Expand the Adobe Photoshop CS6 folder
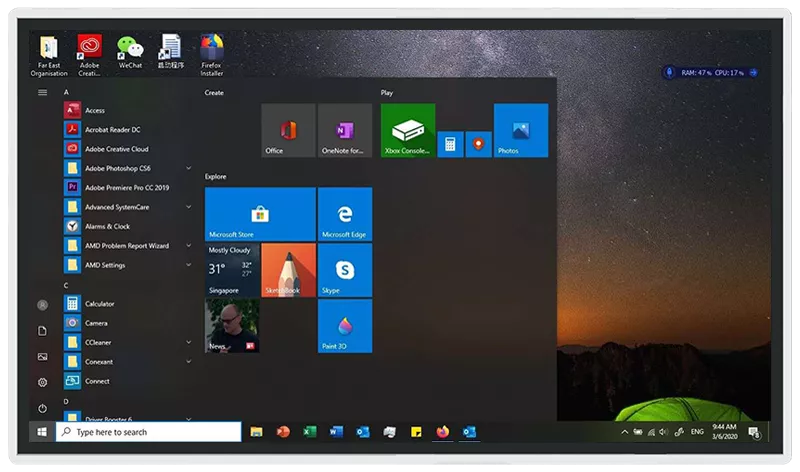The height and width of the screenshot is (472, 800). click(x=189, y=168)
